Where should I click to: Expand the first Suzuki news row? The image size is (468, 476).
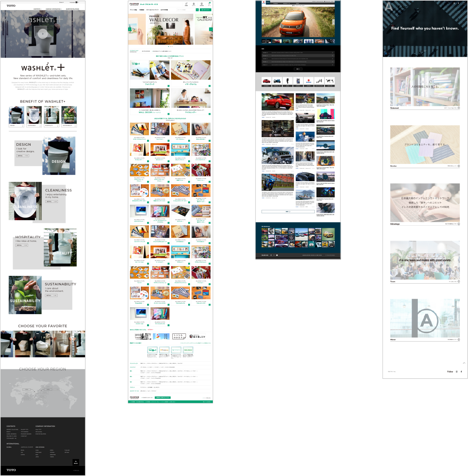pos(298,53)
